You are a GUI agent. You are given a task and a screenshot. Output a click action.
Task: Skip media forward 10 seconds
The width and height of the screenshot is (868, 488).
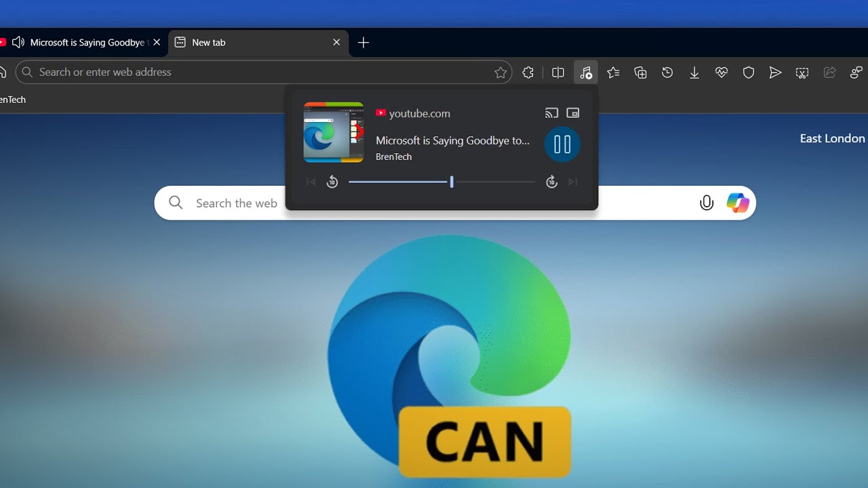(x=551, y=182)
